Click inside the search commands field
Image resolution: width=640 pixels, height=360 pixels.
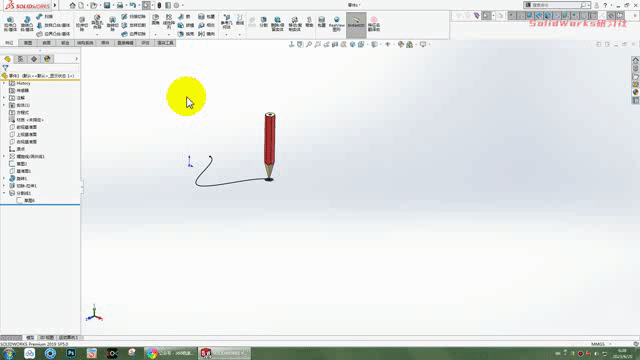click(x=557, y=5)
